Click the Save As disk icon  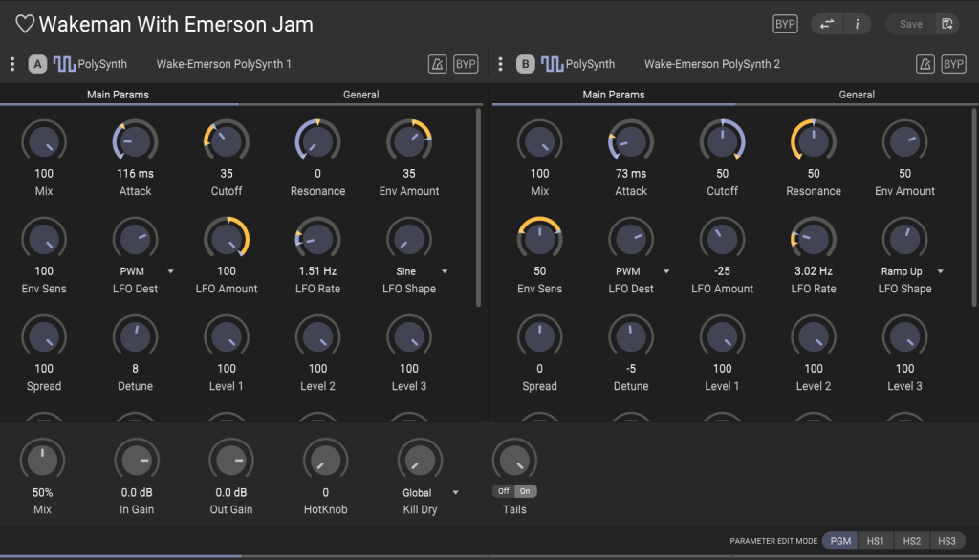coord(947,24)
